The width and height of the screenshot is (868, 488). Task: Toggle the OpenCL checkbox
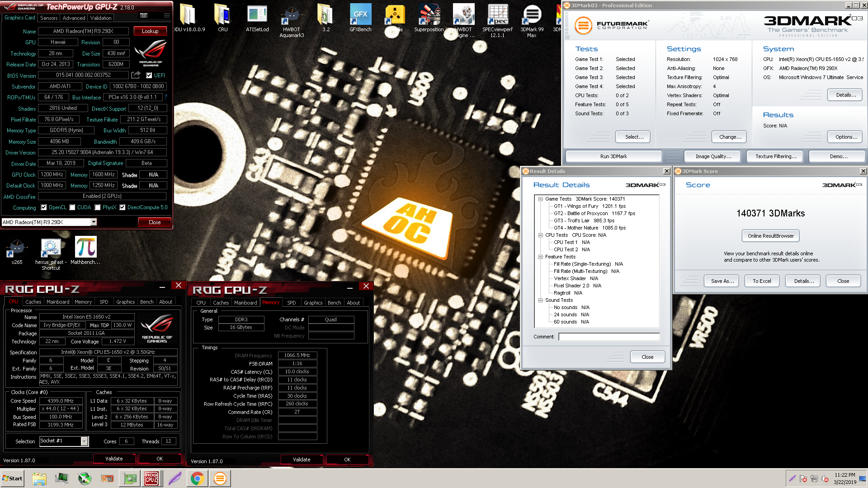[43, 207]
